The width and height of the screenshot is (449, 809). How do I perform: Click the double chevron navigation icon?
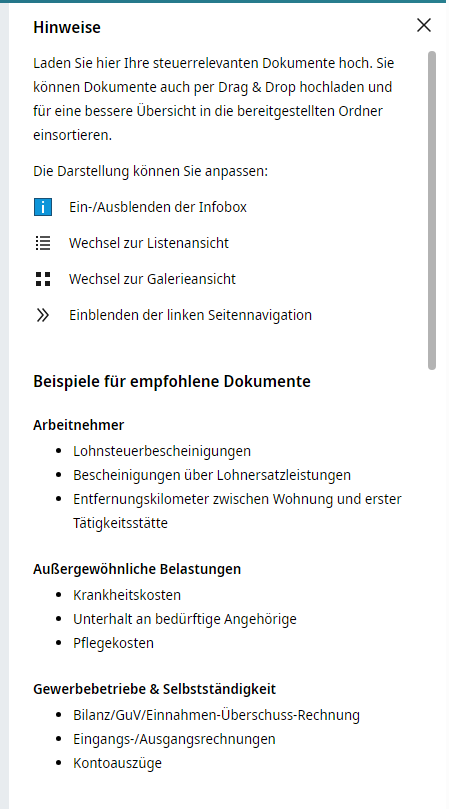pos(43,315)
